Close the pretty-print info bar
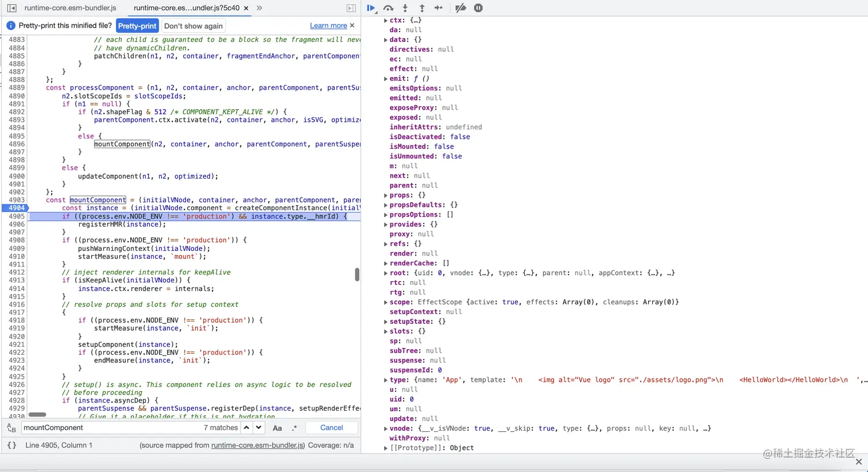The height and width of the screenshot is (472, 868). [352, 25]
